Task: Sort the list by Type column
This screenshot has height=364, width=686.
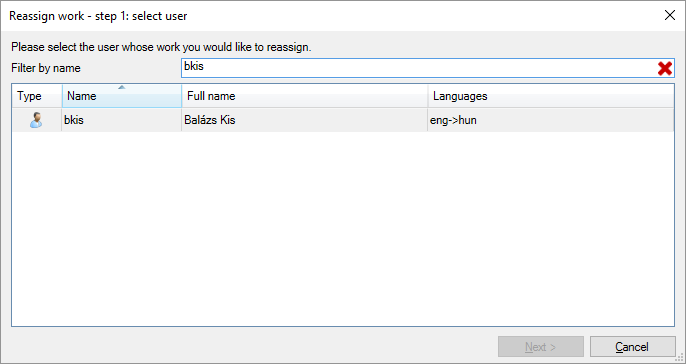Action: [x=37, y=96]
